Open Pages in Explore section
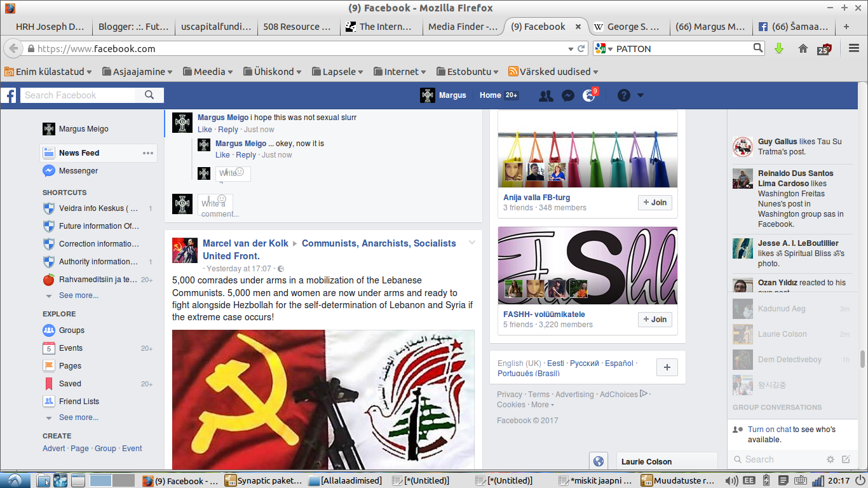 coord(70,366)
